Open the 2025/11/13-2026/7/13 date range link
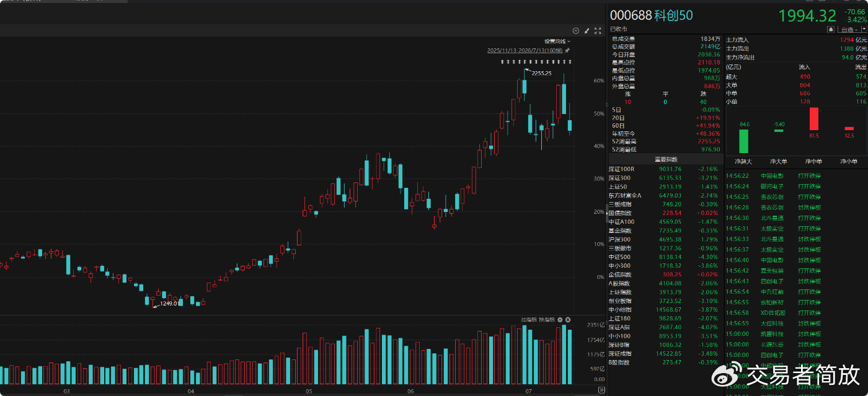 pos(525,50)
